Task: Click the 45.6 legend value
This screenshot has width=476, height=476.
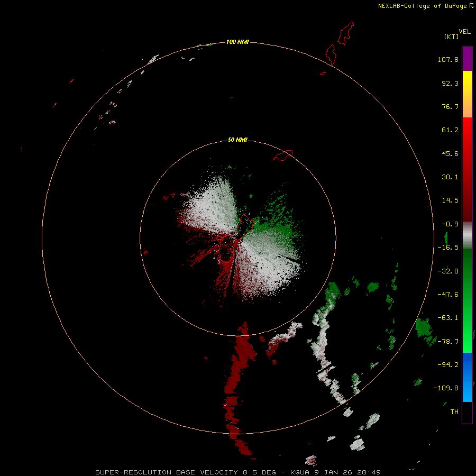Action: click(450, 153)
